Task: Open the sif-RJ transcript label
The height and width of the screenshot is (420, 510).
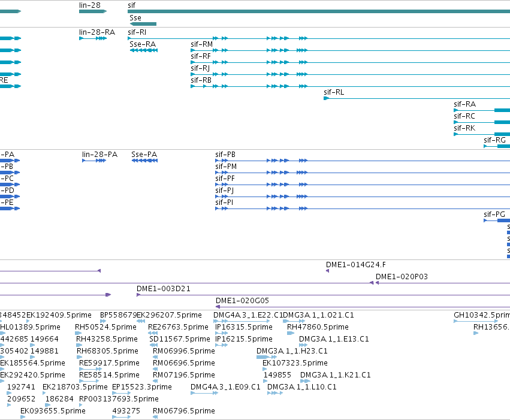Action: (200, 68)
